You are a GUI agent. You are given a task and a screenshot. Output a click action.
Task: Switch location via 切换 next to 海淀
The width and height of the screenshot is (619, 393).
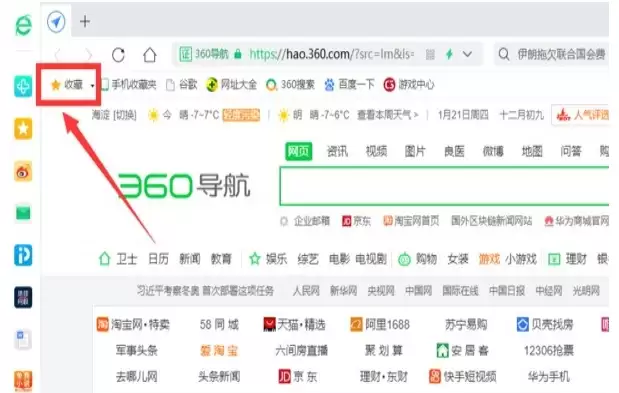click(125, 115)
